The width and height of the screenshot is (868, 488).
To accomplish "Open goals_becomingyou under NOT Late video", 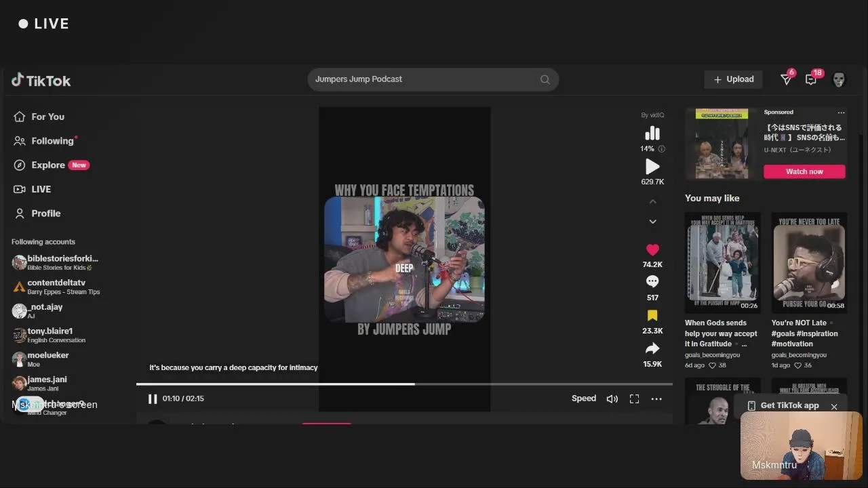I will (x=799, y=355).
